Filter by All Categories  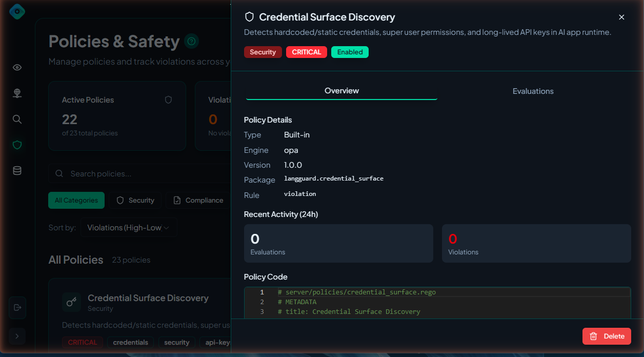(76, 200)
